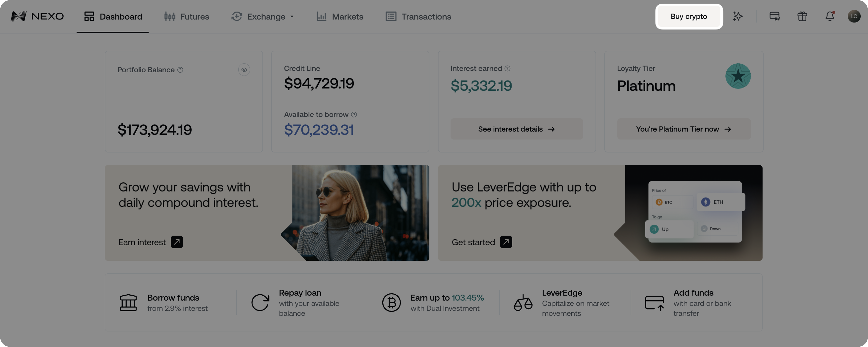This screenshot has height=347, width=868.
Task: Open See interest details
Action: 517,129
